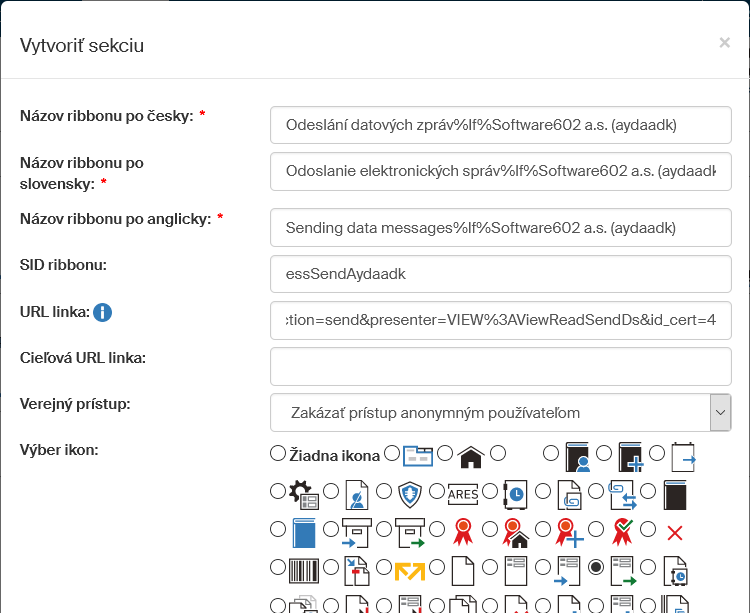Click the Názov ribbonu po česky field

[500, 126]
